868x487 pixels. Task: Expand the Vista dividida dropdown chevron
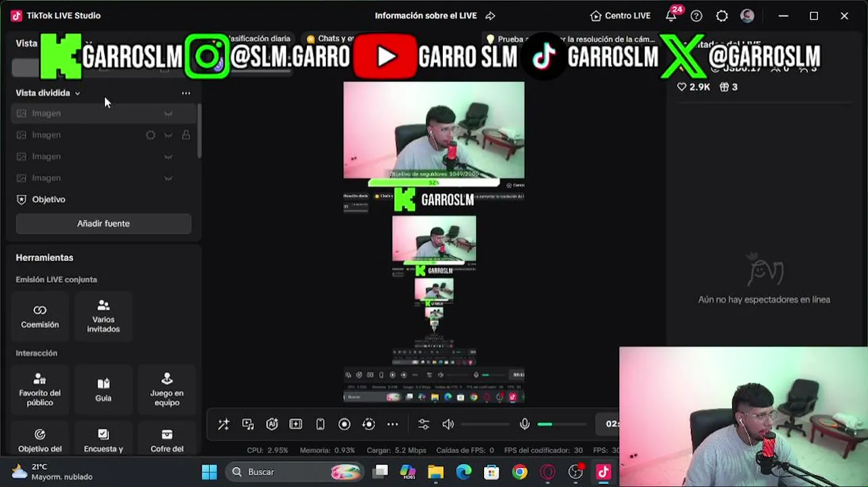pos(77,93)
